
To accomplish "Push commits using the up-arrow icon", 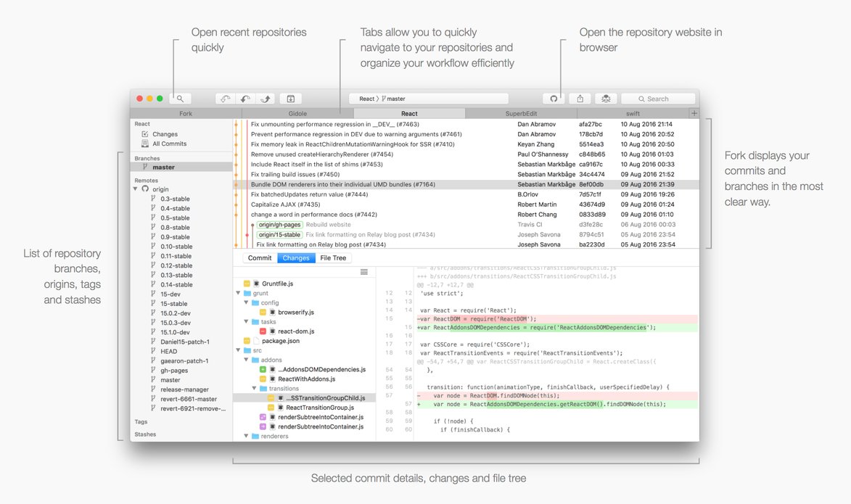I will (x=266, y=99).
